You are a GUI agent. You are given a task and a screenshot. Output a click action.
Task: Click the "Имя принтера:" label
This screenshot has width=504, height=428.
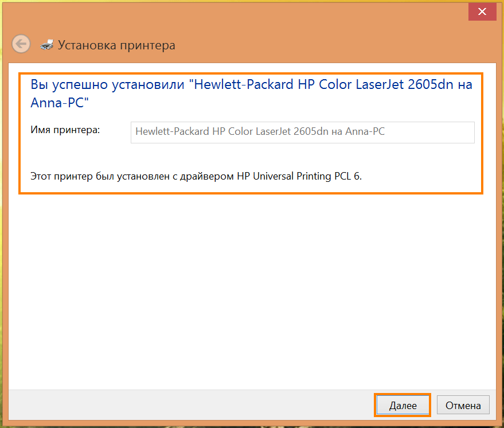pyautogui.click(x=65, y=130)
